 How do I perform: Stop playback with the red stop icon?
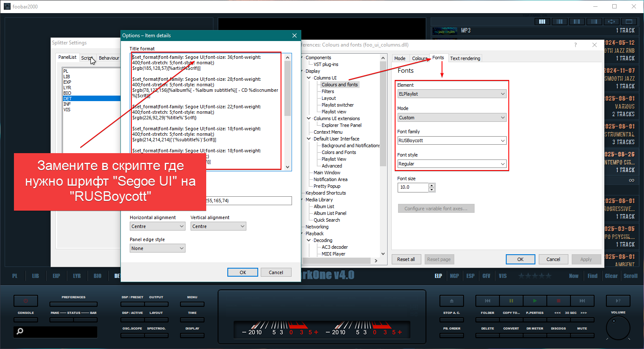coord(559,301)
